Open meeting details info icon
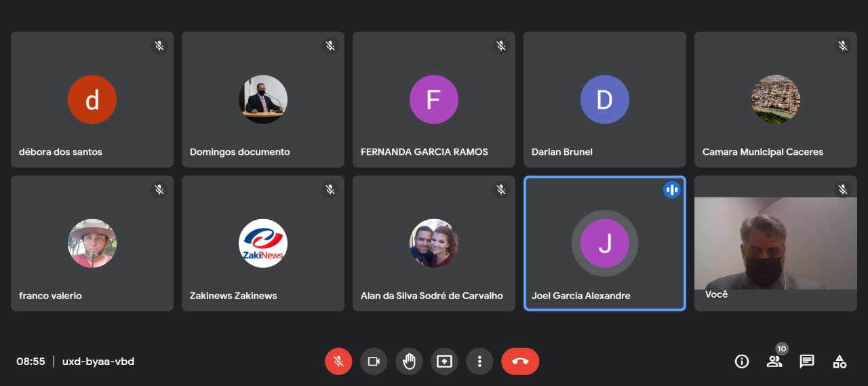 [x=742, y=362]
